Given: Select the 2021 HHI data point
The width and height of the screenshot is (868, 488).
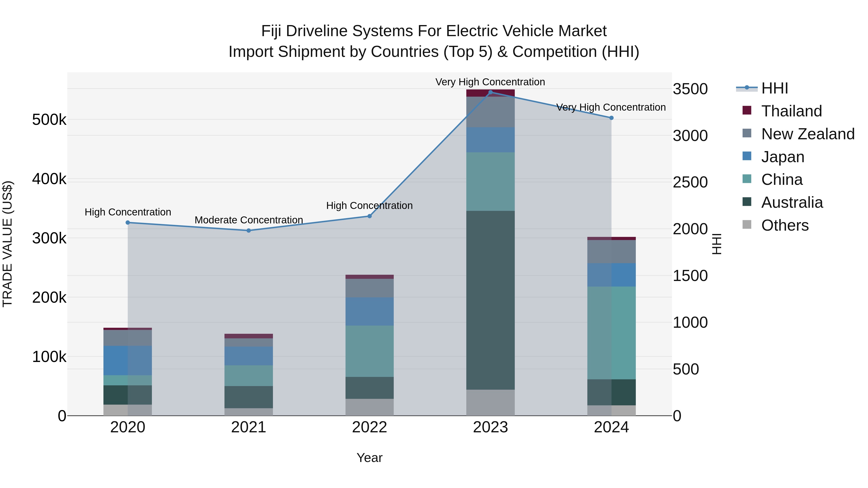Looking at the screenshot, I should 249,231.
